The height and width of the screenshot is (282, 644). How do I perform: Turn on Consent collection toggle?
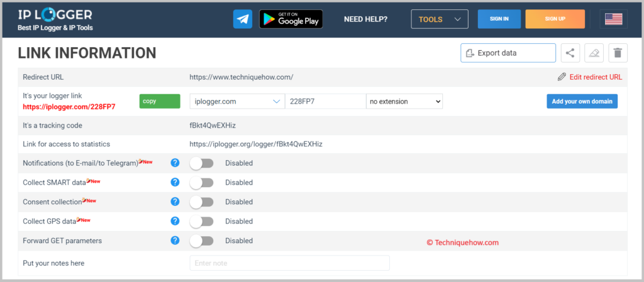tap(201, 202)
